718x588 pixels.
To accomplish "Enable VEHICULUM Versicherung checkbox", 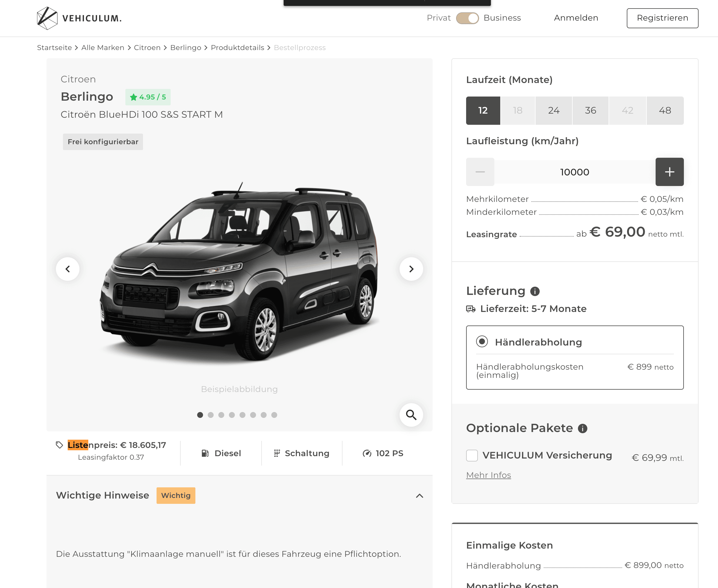I will (x=472, y=456).
